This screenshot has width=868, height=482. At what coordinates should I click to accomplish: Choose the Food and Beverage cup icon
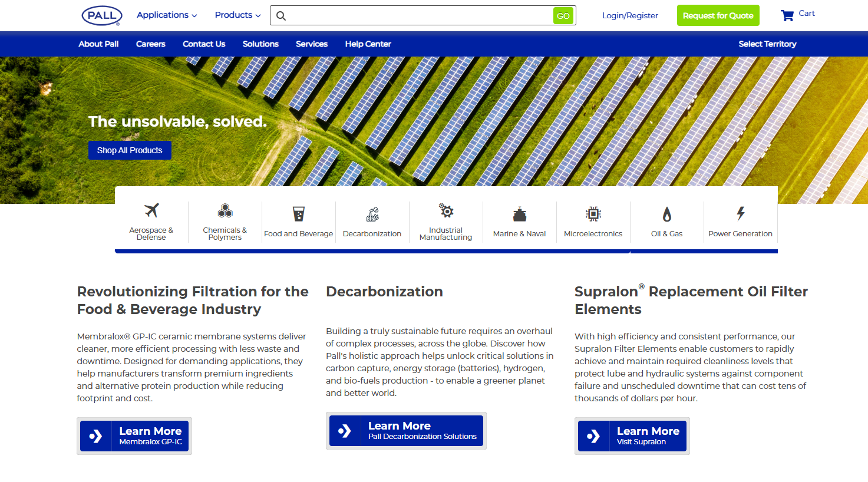299,214
